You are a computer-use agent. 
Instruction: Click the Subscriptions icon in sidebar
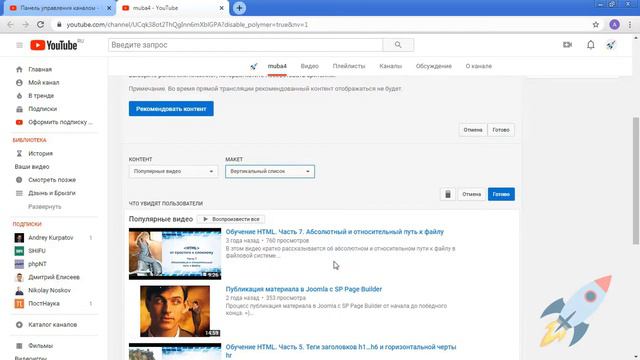click(19, 109)
